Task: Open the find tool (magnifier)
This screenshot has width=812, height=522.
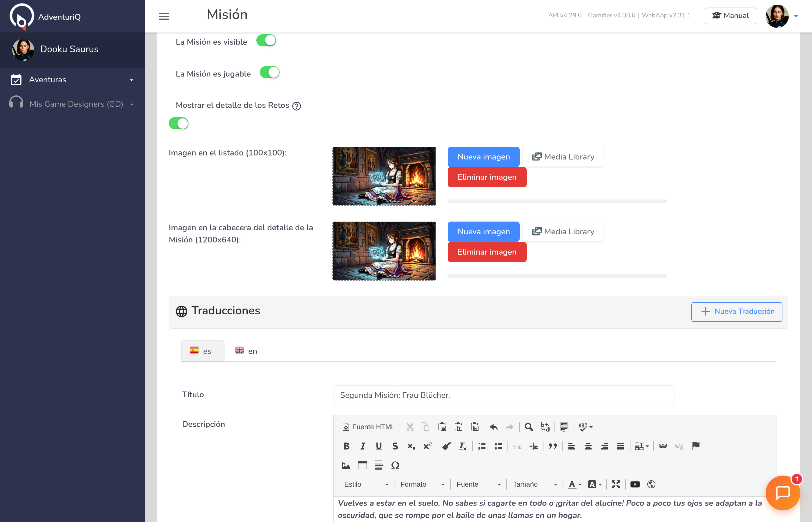Action: coord(529,427)
